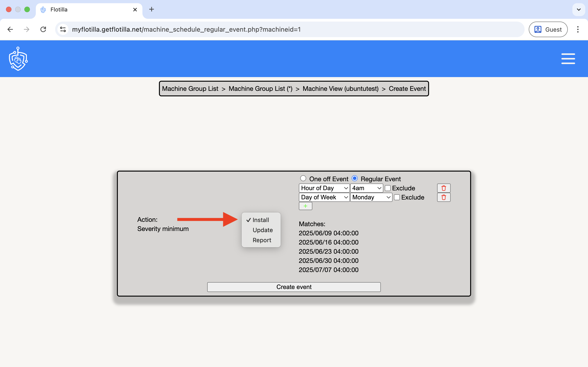Add a new schedule rule with plus button

coord(305,206)
